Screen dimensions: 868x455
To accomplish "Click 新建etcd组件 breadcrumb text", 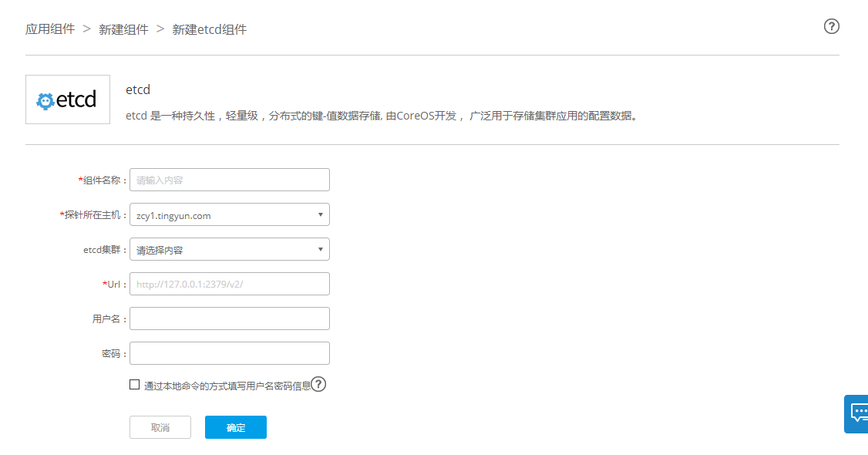I will (x=209, y=29).
